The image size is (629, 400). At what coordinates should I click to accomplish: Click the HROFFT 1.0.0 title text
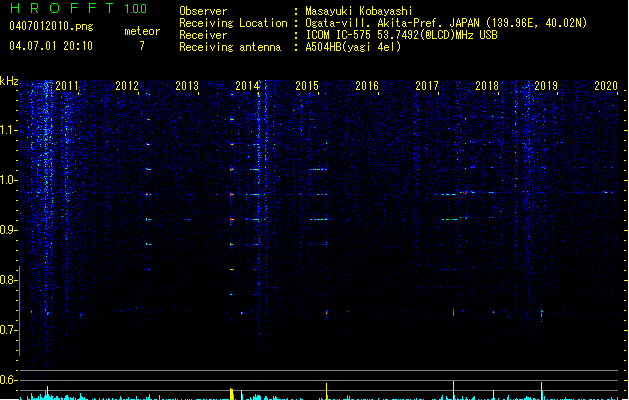pos(78,8)
